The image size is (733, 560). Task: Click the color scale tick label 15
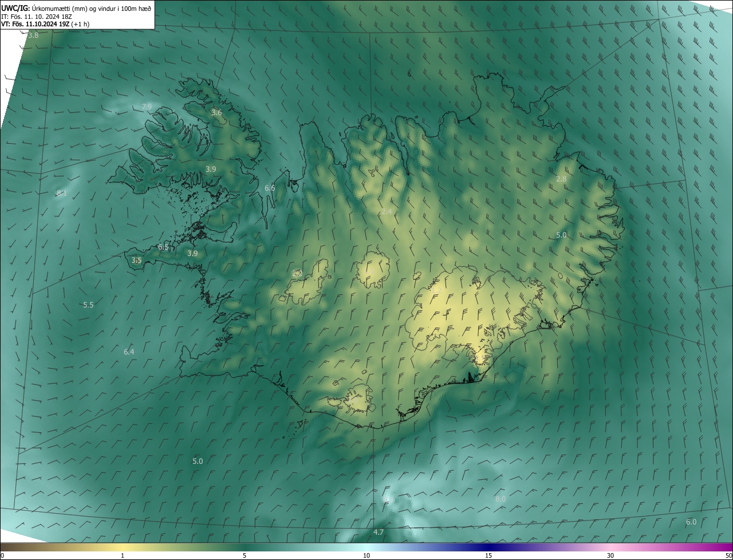pos(488,556)
